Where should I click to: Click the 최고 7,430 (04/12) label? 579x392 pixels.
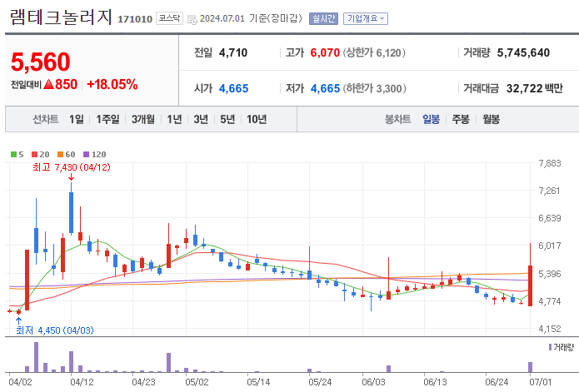(x=72, y=167)
